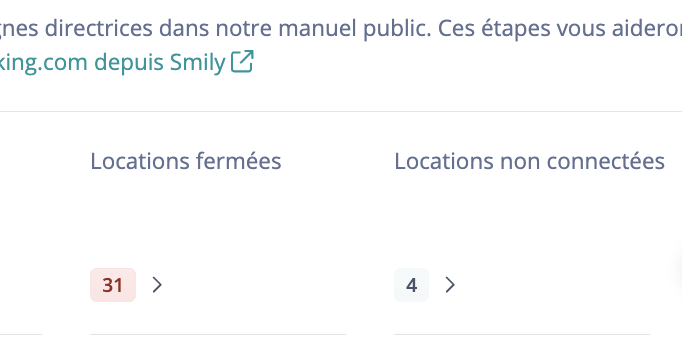Click the external link icon after Smily

coord(242,61)
